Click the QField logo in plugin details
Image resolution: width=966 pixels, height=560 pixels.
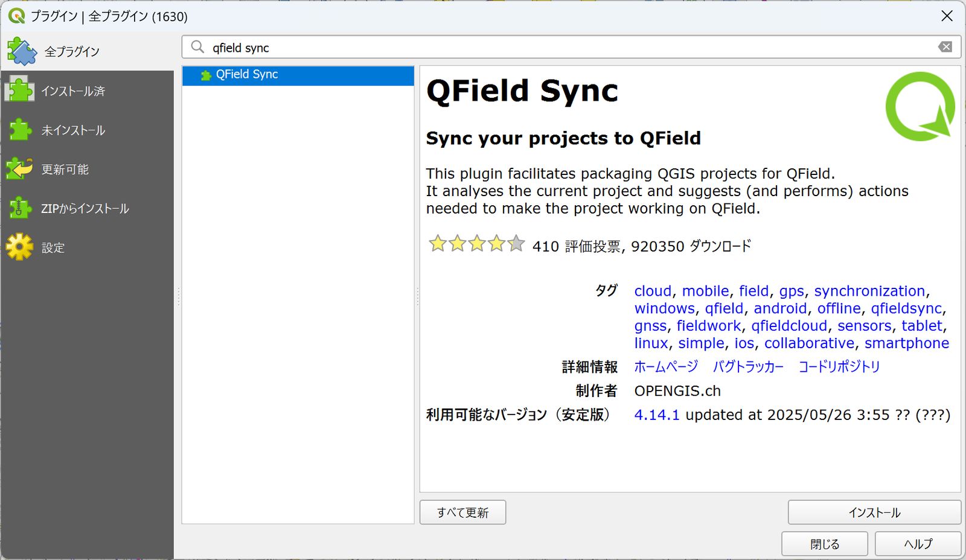tap(920, 106)
